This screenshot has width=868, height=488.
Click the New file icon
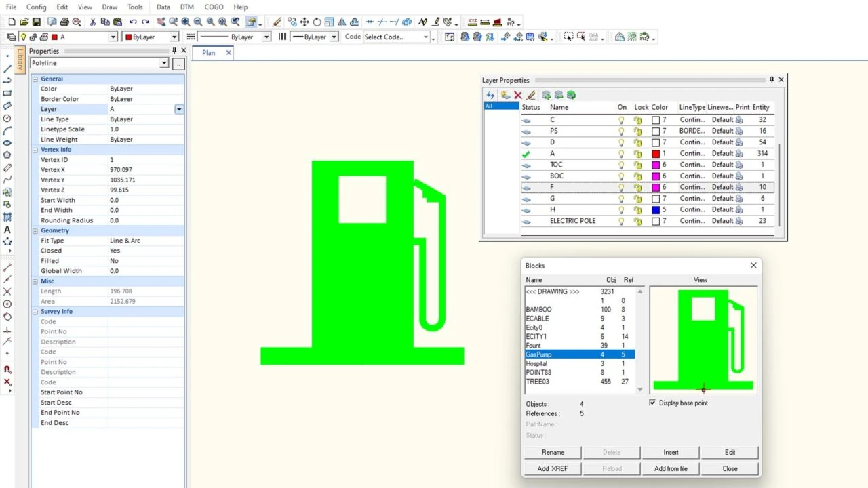coord(12,22)
